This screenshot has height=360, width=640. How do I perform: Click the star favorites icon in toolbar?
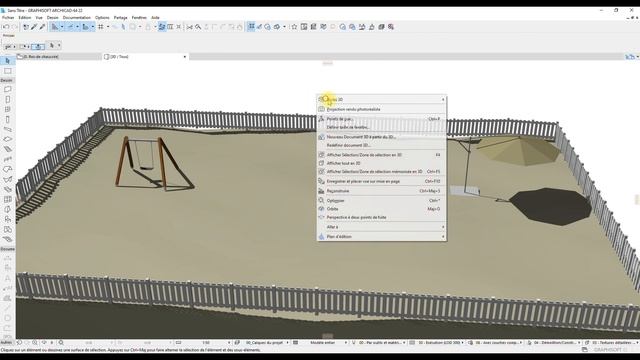tap(294, 27)
